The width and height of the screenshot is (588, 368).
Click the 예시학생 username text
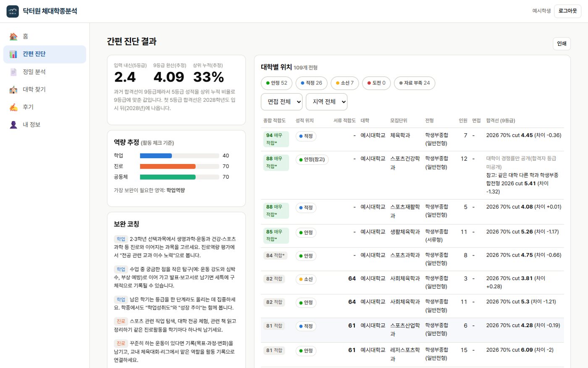click(x=541, y=11)
